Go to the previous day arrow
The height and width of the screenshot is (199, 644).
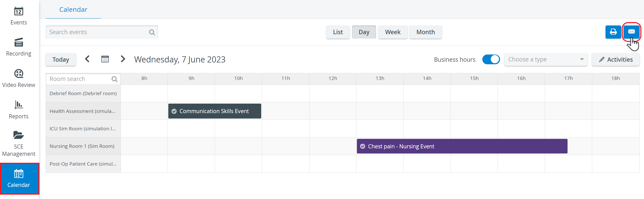(87, 59)
